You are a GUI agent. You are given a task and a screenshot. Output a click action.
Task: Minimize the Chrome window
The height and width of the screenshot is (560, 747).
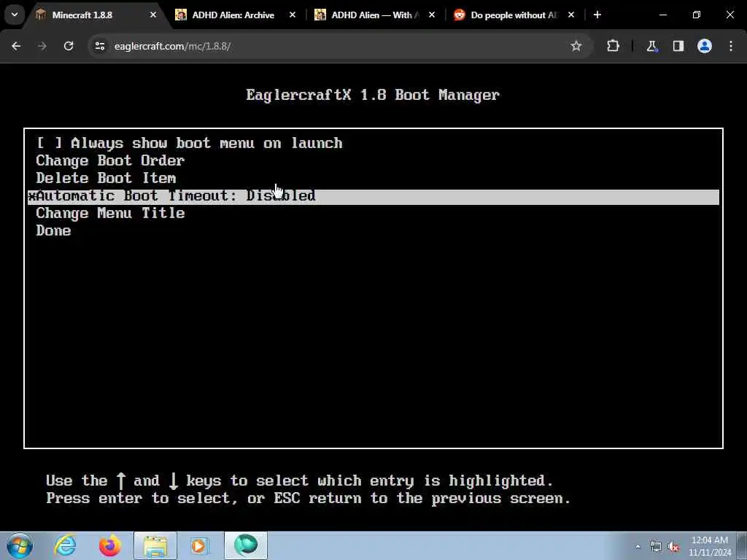click(662, 15)
